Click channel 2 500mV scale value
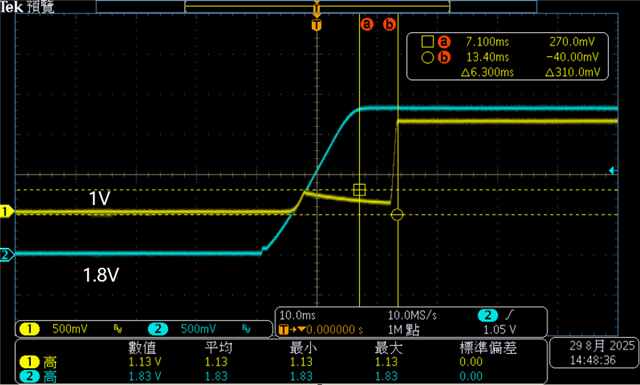This screenshot has height=385, width=640. (198, 329)
